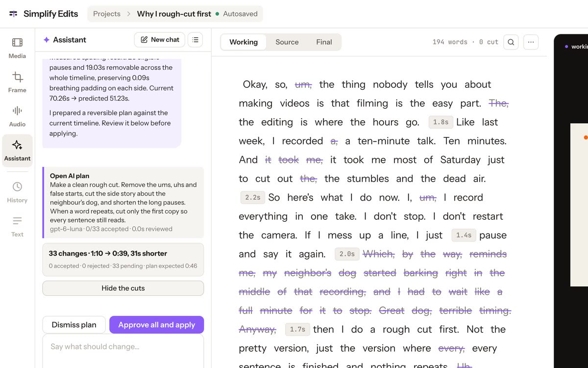Open the transcript more options ellipsis
The width and height of the screenshot is (588, 368).
click(x=531, y=42)
